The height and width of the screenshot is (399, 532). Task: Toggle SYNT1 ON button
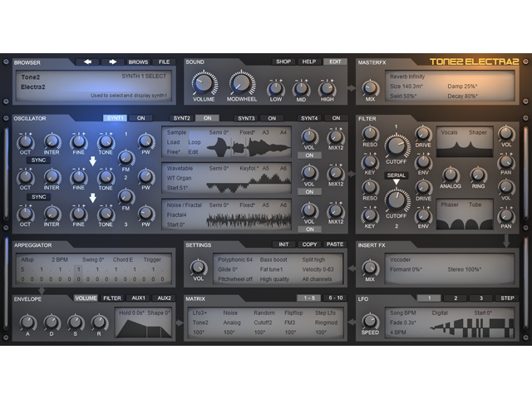[140, 118]
